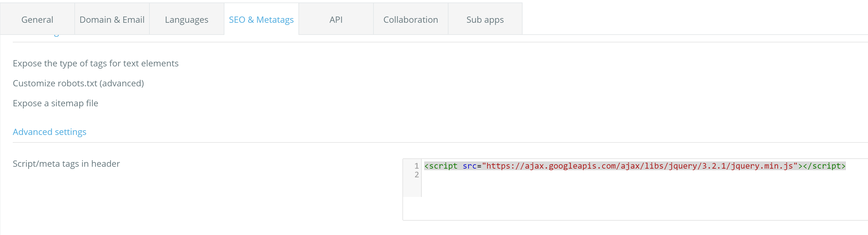Go to the API tab

coord(335,20)
